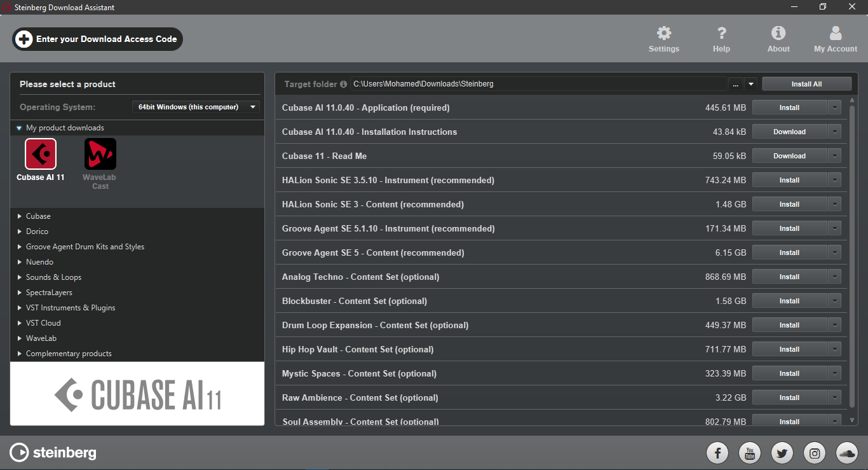Image resolution: width=868 pixels, height=470 pixels.
Task: Click the Target folder info icon
Action: (x=343, y=84)
